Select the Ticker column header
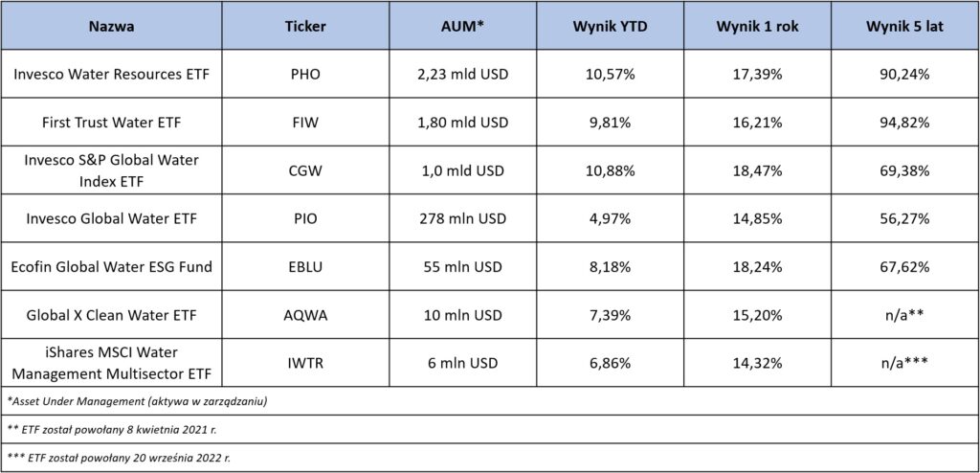The height and width of the screenshot is (473, 980). tap(305, 26)
